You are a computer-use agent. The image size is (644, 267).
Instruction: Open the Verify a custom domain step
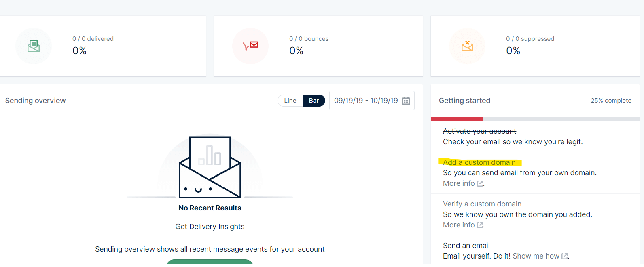pos(482,204)
